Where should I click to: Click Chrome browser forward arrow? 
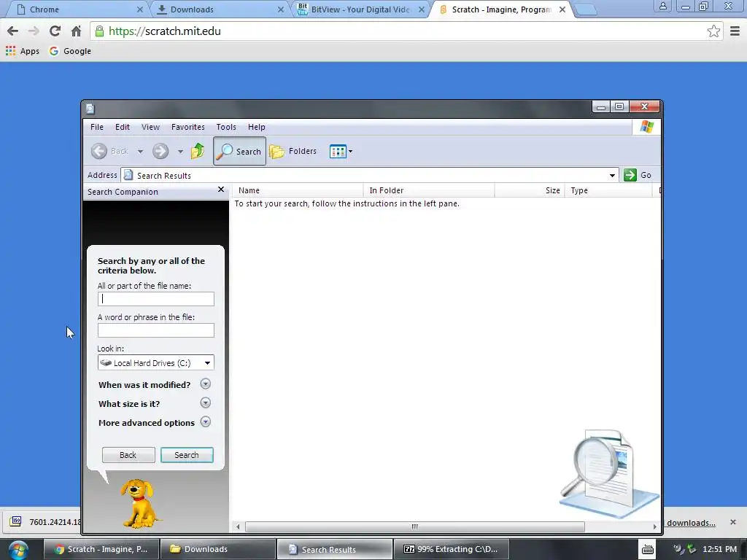pos(34,31)
